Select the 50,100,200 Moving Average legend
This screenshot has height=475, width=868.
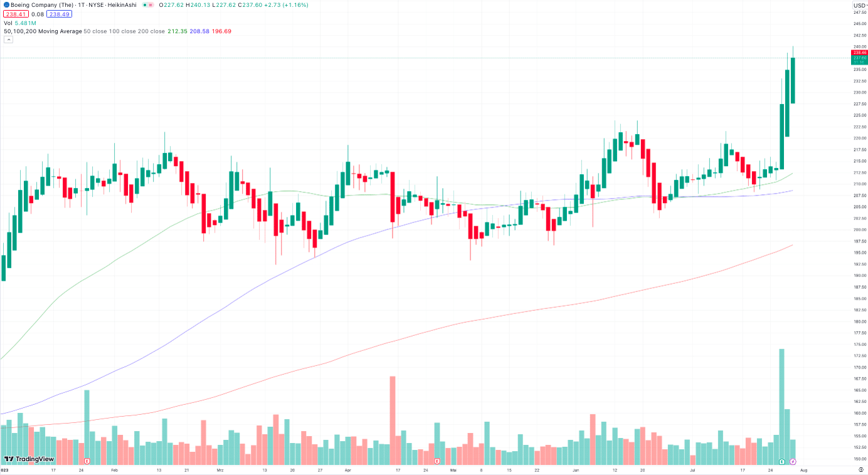43,31
